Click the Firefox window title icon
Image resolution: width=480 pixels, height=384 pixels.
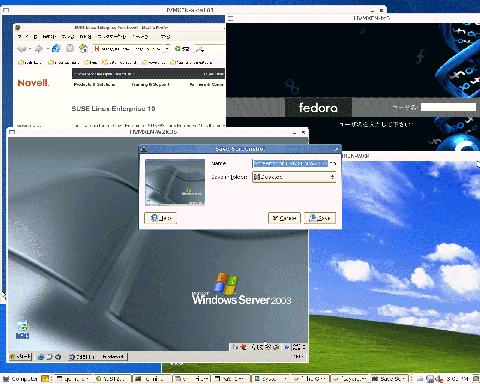pyautogui.click(x=18, y=27)
